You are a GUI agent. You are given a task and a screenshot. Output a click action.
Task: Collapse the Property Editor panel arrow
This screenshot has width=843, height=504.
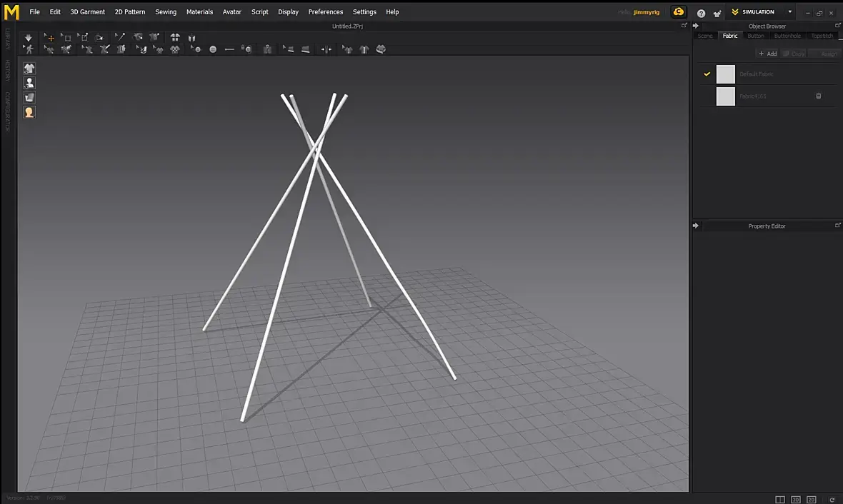click(x=696, y=226)
